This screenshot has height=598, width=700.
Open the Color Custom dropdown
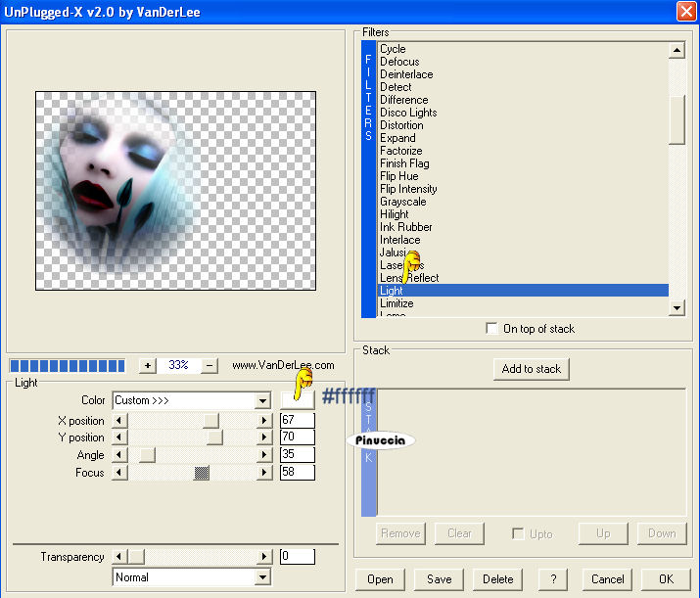(x=263, y=400)
